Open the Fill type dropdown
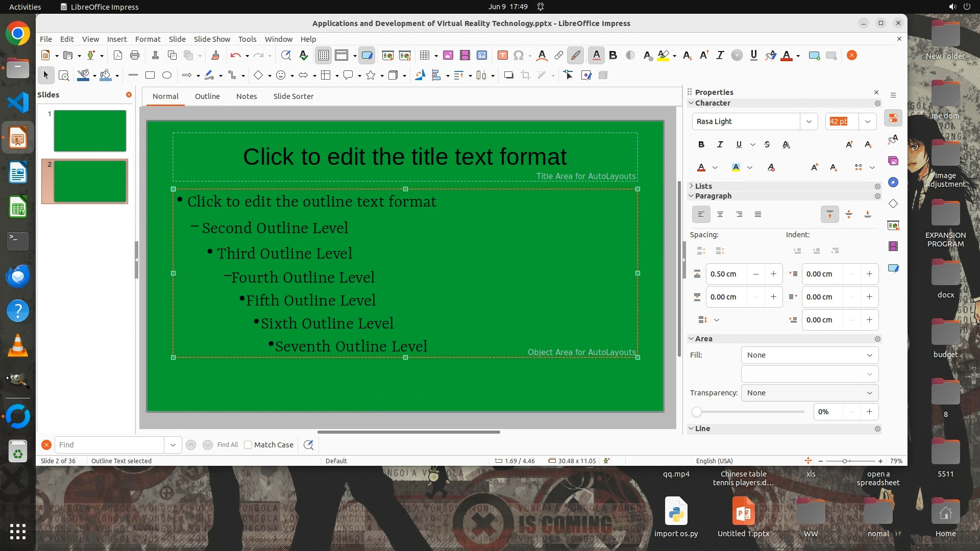 pos(810,355)
